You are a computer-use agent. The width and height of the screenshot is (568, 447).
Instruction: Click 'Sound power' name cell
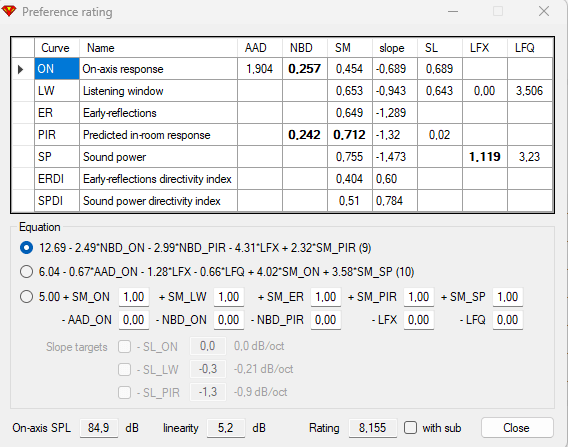(x=158, y=157)
